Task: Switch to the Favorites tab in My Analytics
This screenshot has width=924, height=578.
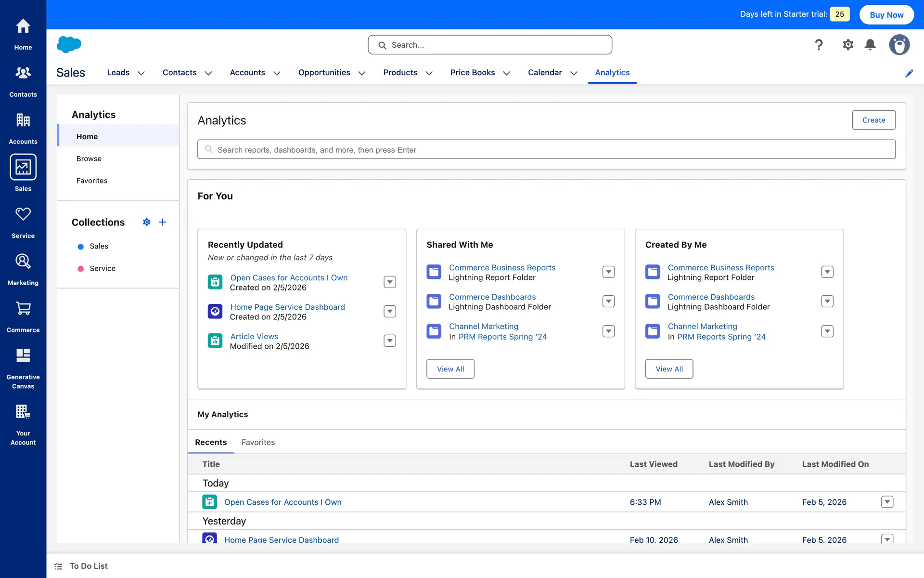Action: (x=258, y=442)
